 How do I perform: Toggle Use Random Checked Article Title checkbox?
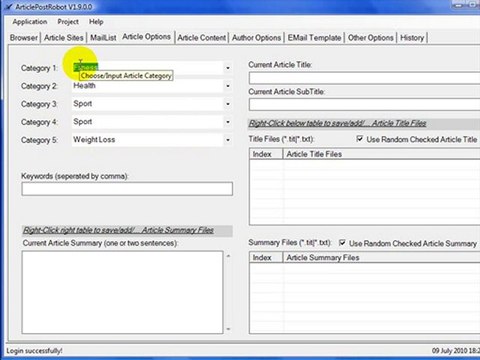(360, 139)
